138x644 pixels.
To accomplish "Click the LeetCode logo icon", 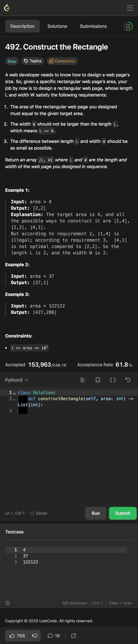I will (7, 8).
